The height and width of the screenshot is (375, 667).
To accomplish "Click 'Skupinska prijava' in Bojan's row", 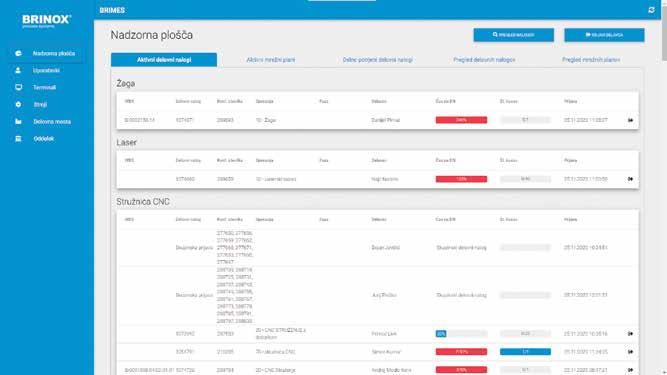I will point(194,247).
